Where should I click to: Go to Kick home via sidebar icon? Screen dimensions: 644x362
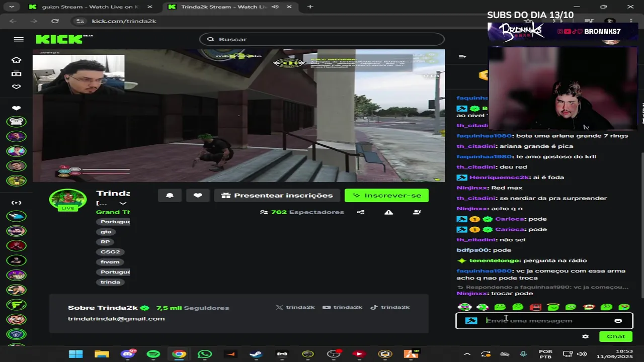tap(17, 60)
